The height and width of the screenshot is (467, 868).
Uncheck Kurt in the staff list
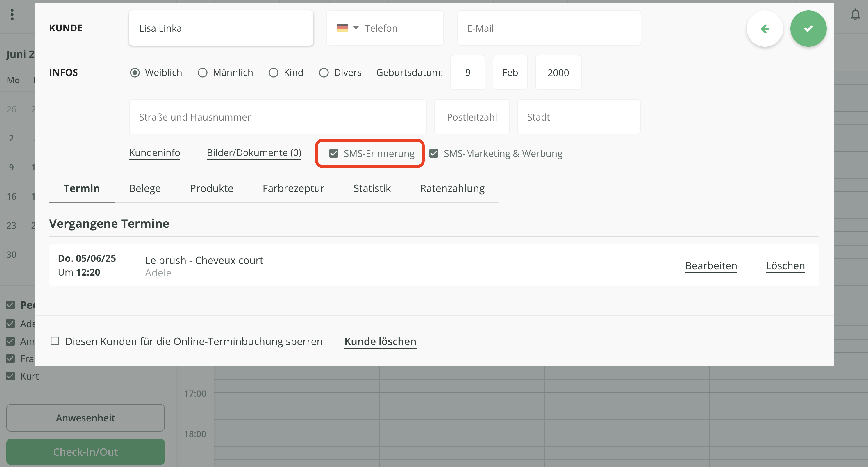pyautogui.click(x=10, y=376)
